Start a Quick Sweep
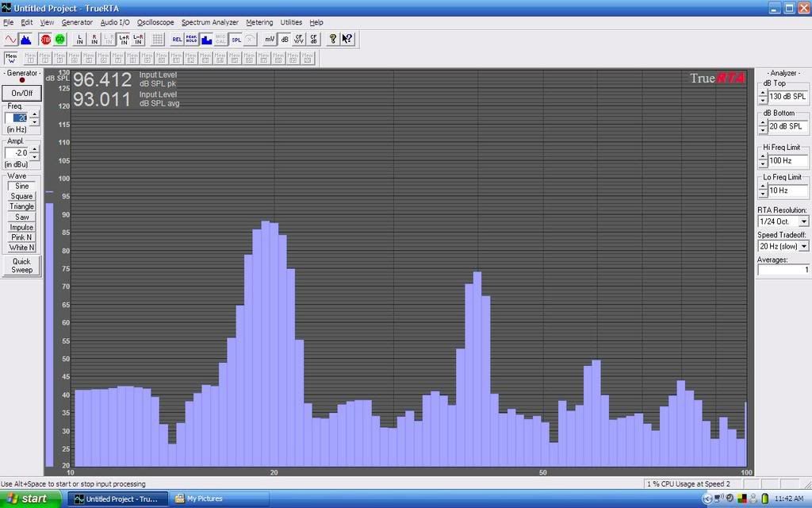Viewport: 812px width, 508px height. pos(21,265)
